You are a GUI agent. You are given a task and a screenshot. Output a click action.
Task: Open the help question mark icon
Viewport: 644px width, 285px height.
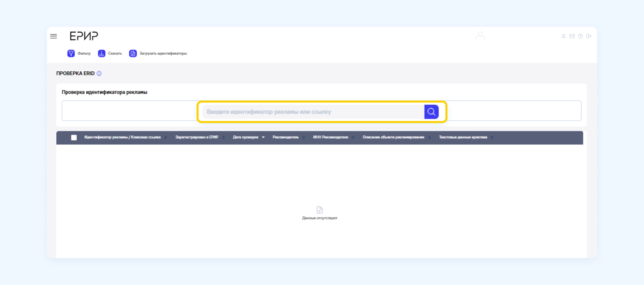point(580,36)
